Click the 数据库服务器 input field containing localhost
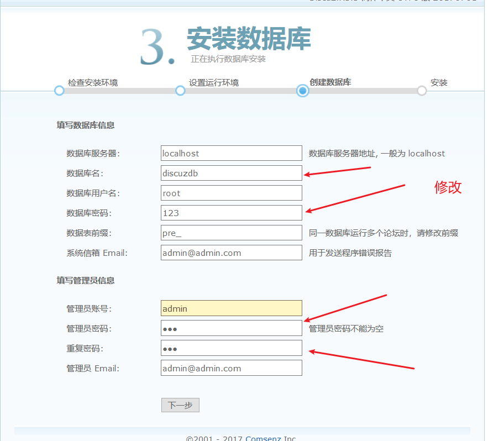The image size is (504, 441). (x=232, y=153)
